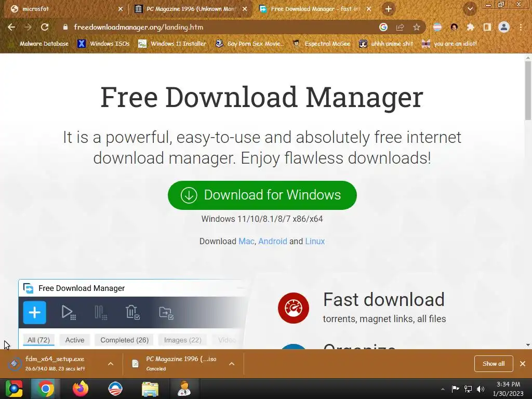Click the blue plus add-download icon in preview
The width and height of the screenshot is (532, 399).
35,312
